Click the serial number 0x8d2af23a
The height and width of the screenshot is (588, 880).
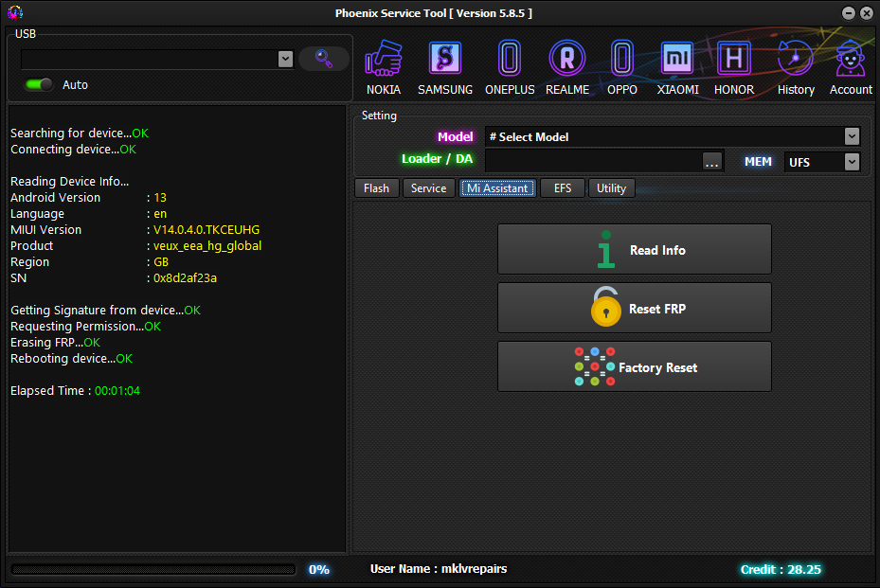click(x=186, y=278)
